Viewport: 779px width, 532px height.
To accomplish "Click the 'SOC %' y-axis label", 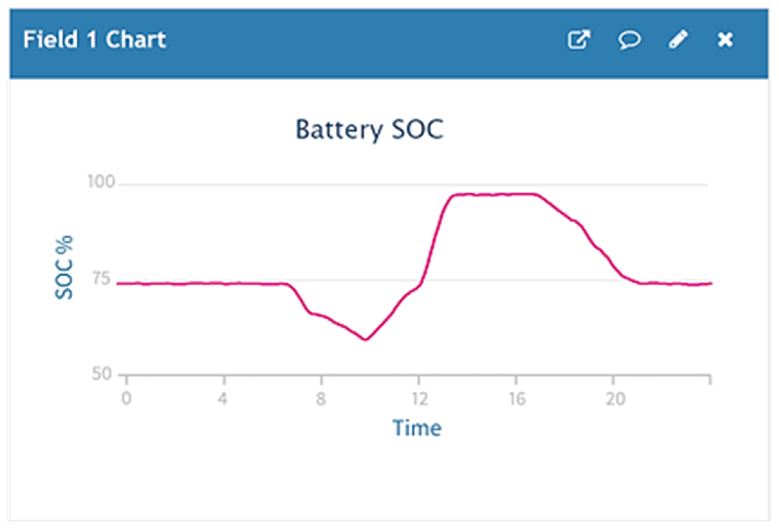I will click(64, 267).
